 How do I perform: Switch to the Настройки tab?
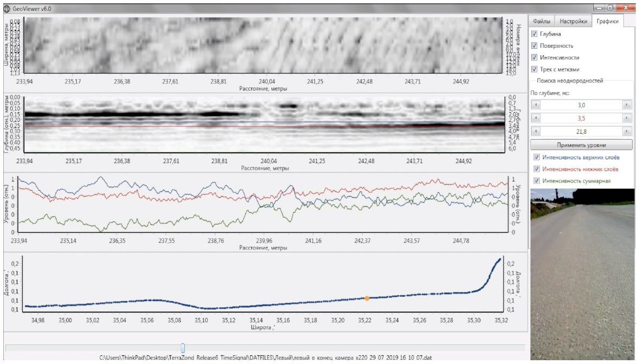coord(573,21)
